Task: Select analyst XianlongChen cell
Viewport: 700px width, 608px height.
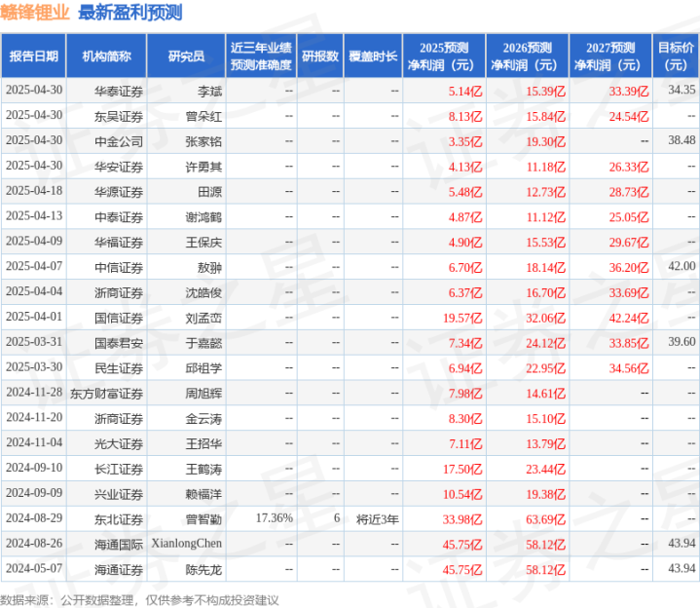Action: click(187, 544)
